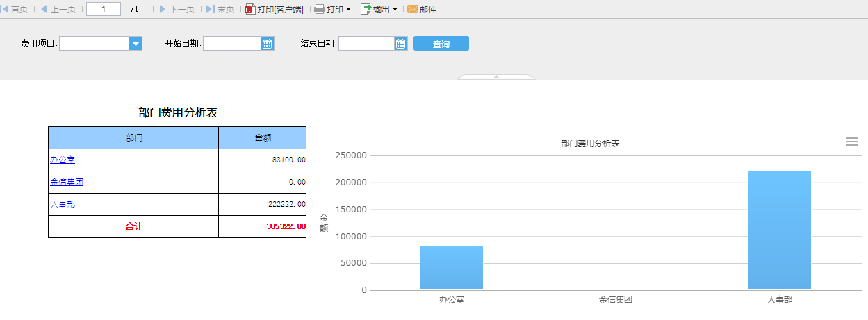Image resolution: width=868 pixels, height=320 pixels.
Task: Collapse the query parameter panel
Action: 496,76
